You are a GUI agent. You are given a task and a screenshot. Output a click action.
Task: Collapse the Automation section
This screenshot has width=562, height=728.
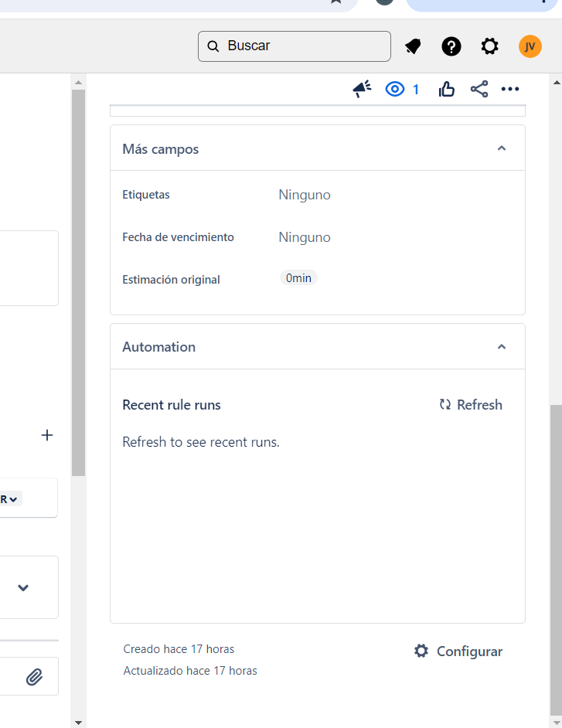501,347
